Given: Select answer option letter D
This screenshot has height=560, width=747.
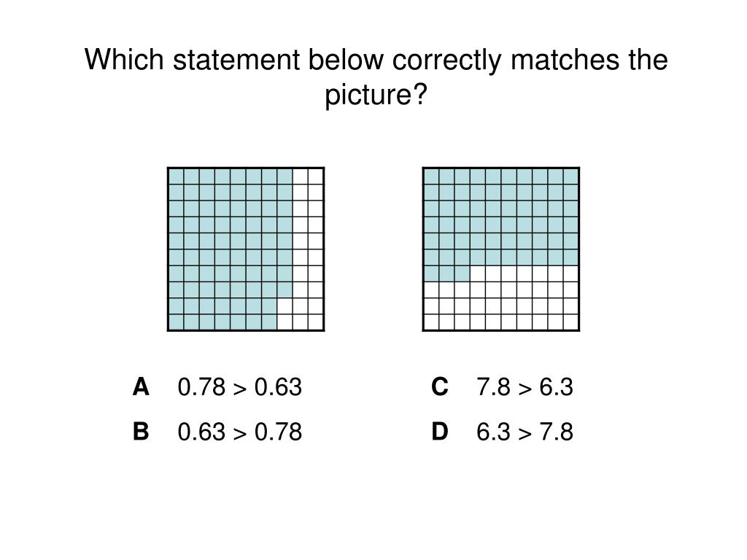Looking at the screenshot, I should coord(439,432).
